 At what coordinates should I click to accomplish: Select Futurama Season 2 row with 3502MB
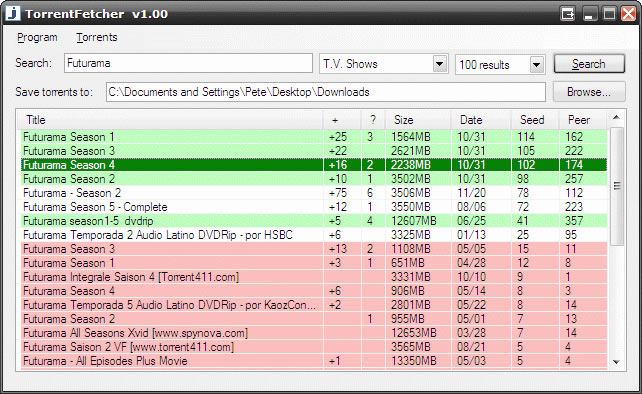[x=314, y=179]
